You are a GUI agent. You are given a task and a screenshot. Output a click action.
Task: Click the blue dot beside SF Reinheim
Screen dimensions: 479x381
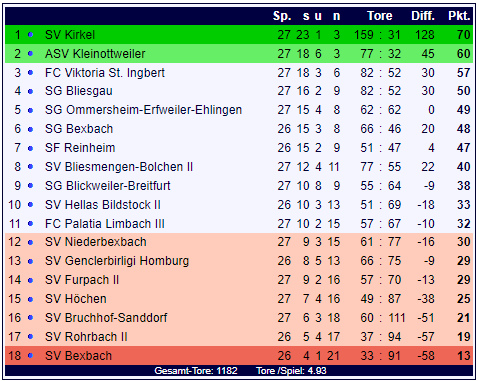click(x=30, y=148)
